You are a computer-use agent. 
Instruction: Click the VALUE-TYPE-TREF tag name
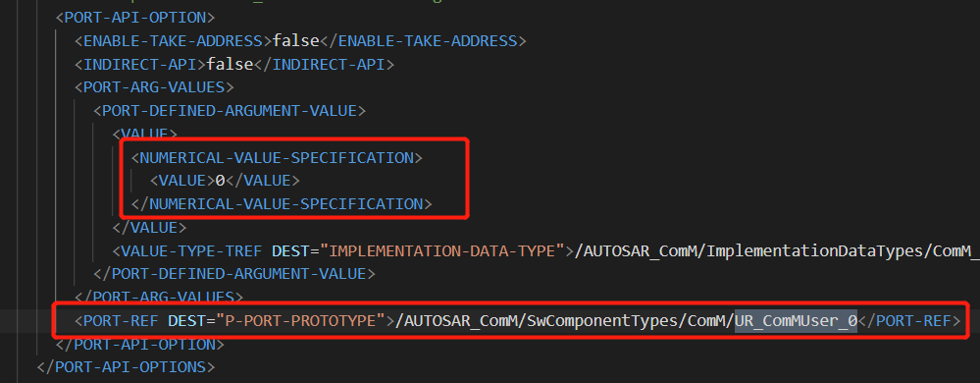191,251
